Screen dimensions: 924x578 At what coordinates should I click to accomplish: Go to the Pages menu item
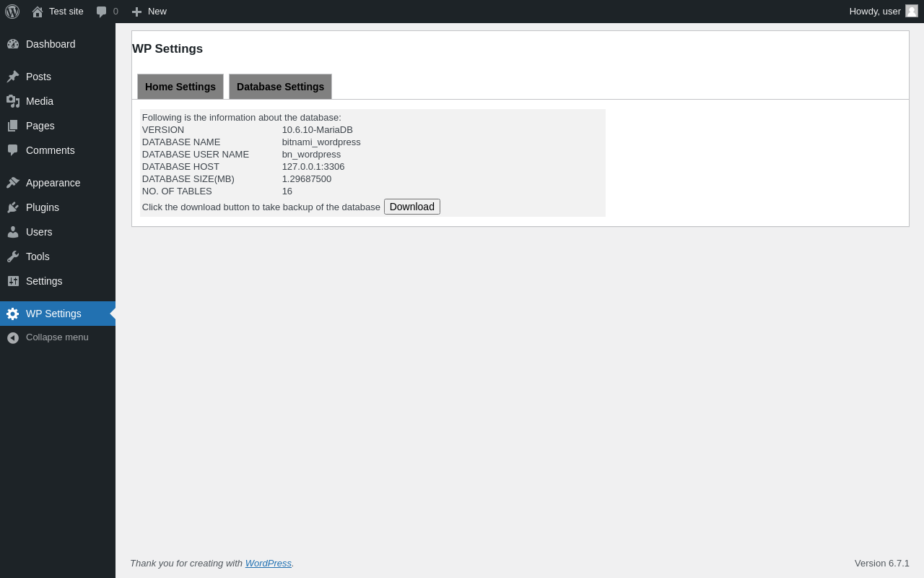(x=58, y=126)
